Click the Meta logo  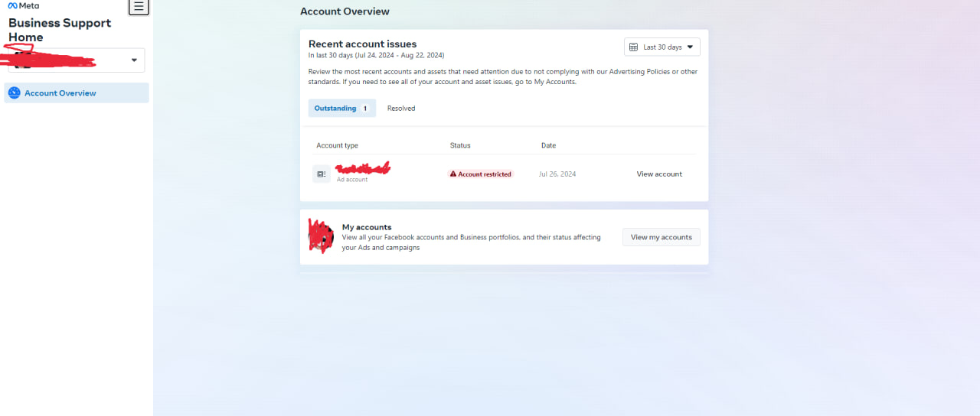tap(24, 5)
